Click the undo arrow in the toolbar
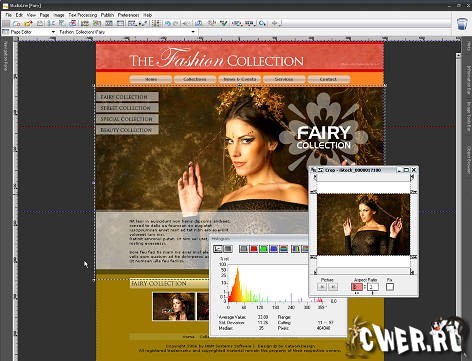Screen dimensions: 472x361 point(168,23)
